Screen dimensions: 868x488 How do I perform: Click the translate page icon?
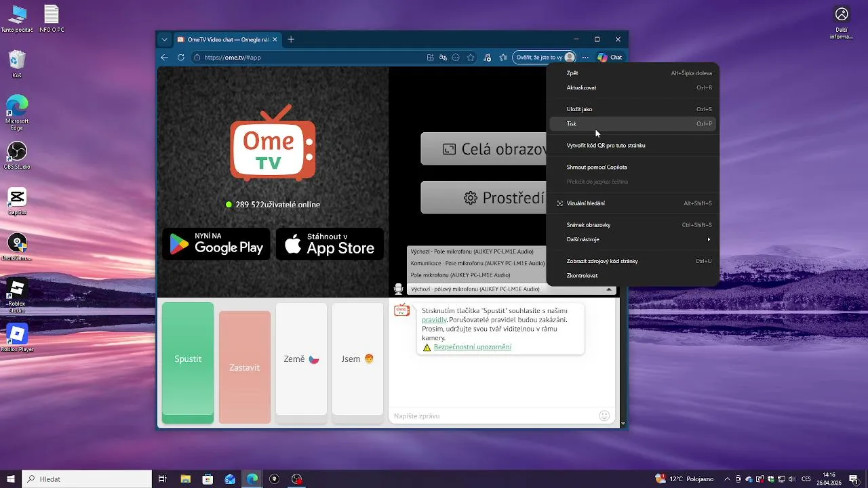point(443,58)
